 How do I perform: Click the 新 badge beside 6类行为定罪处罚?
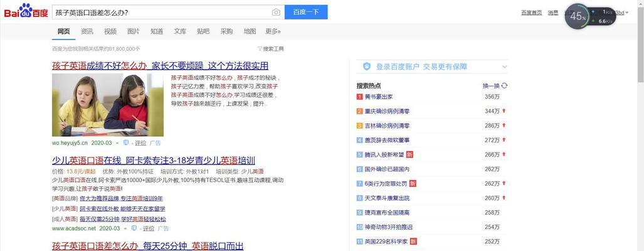(413, 184)
